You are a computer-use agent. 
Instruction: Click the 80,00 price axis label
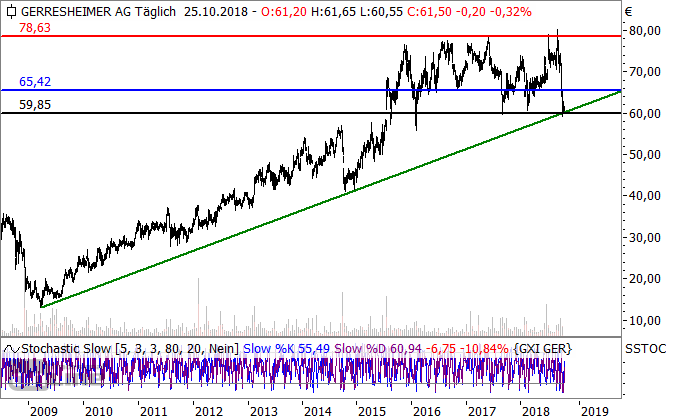[x=645, y=31]
